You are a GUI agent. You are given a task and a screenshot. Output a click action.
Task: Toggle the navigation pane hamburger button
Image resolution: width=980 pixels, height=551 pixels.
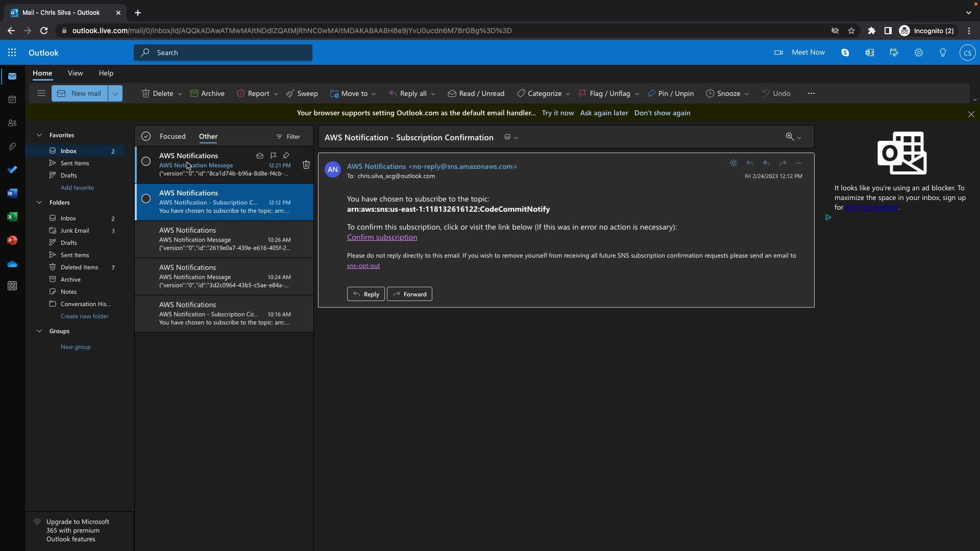(41, 93)
